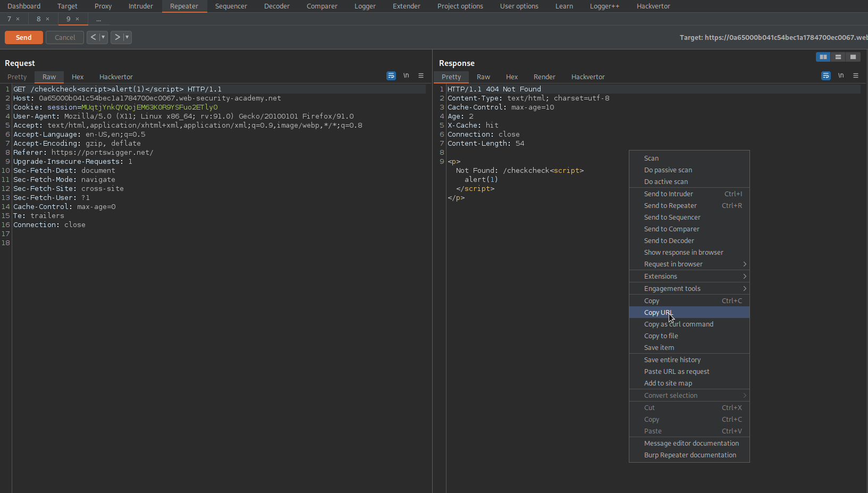Switch to combined single-pane layout icon
Image resolution: width=868 pixels, height=493 pixels.
(853, 57)
